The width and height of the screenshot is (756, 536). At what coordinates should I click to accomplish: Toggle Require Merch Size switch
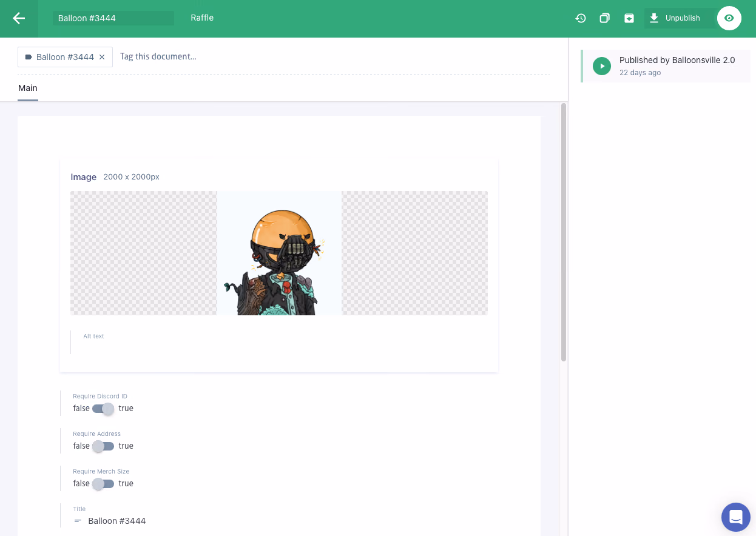(x=103, y=484)
